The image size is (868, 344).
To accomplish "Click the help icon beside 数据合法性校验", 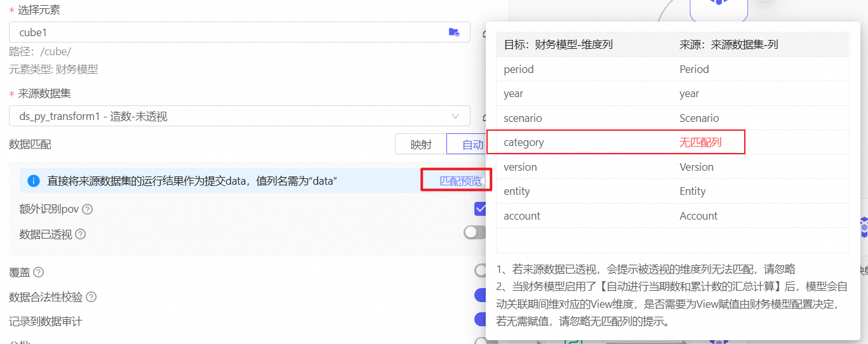I will (x=91, y=297).
